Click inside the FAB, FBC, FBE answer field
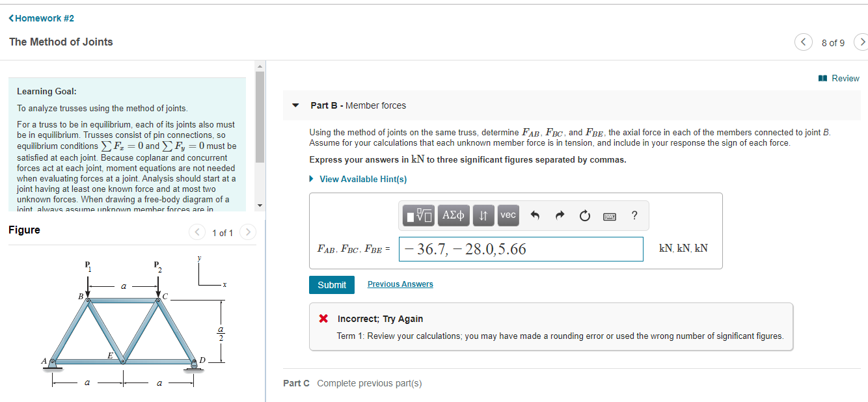Viewport: 868px width, 402px height. (521, 250)
